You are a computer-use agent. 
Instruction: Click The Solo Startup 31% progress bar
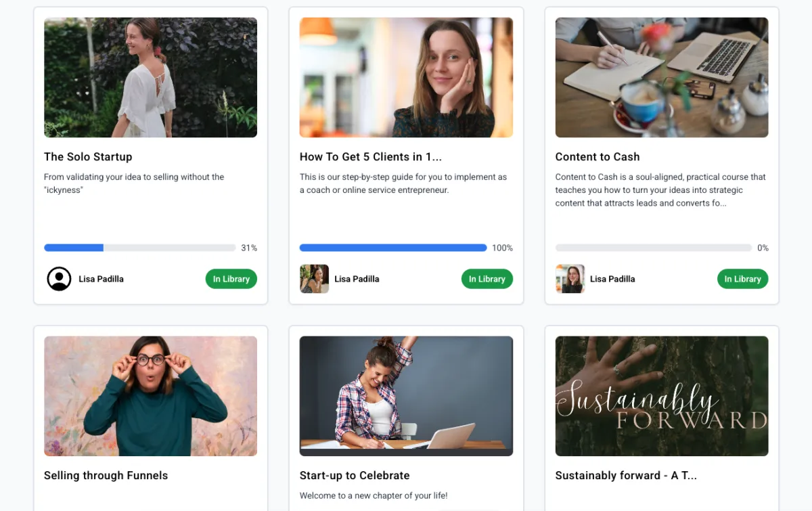point(140,248)
